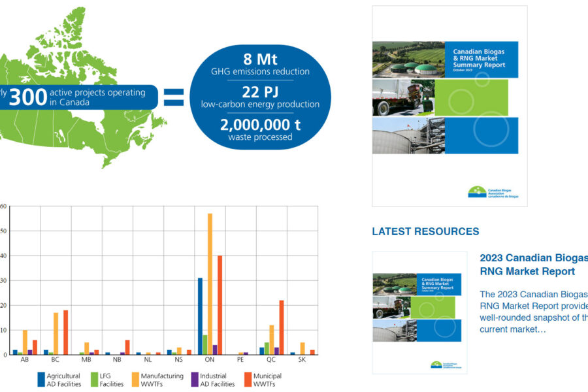Click the large Canadian Biogas report cover
Viewport: 588px width, 392px height.
(449, 106)
